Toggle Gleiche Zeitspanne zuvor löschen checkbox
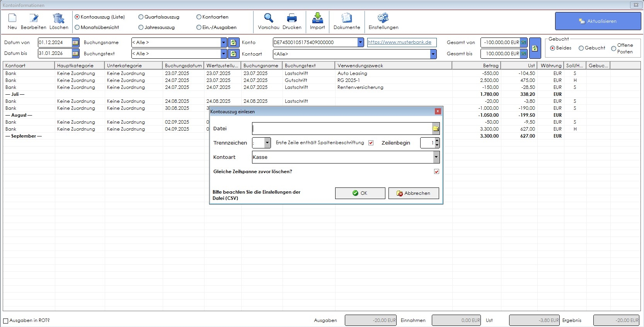Image resolution: width=644 pixels, height=327 pixels. tap(436, 172)
